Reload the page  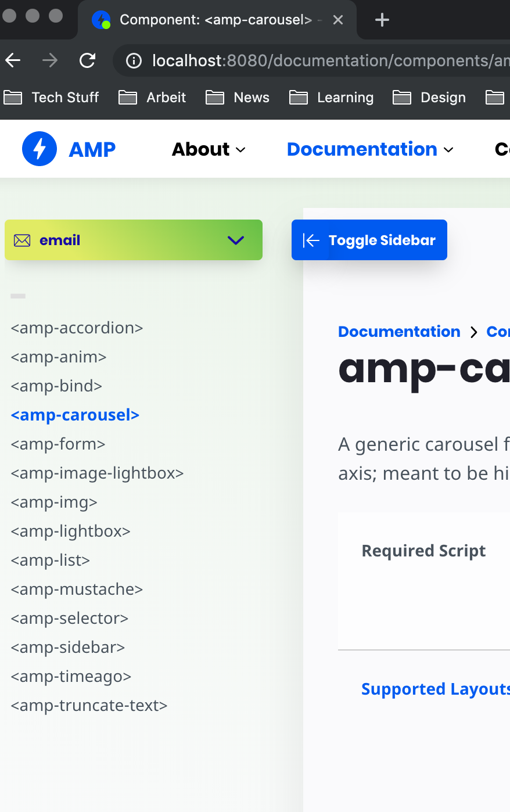click(88, 60)
